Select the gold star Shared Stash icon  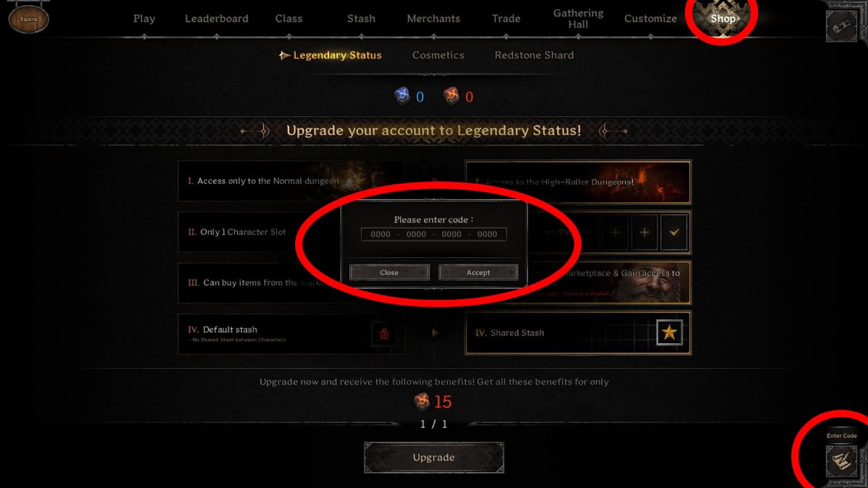pyautogui.click(x=670, y=333)
